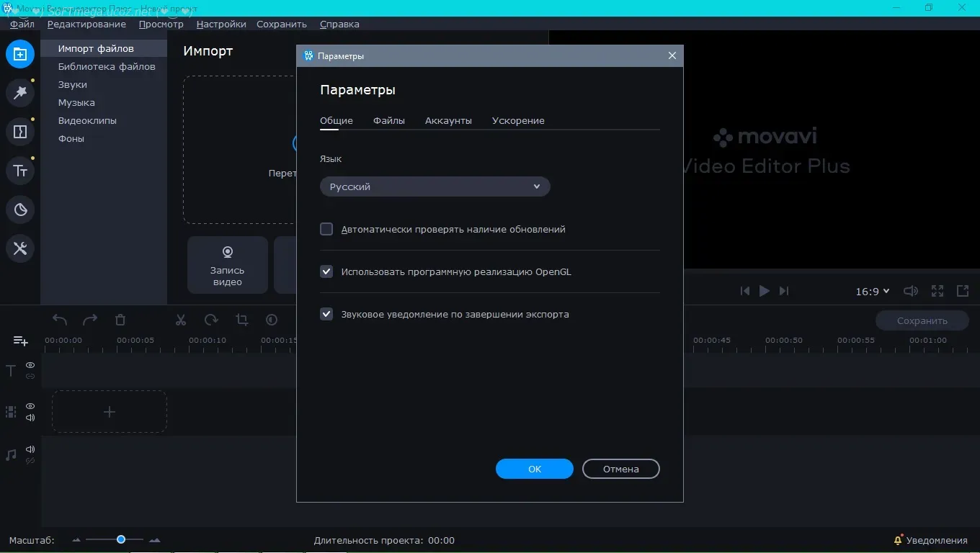Click the Отмена button
Viewport: 980px width, 553px height.
(x=620, y=469)
